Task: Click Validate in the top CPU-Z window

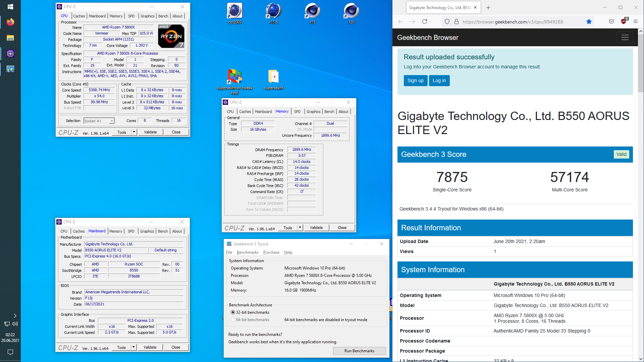Action: [150, 132]
